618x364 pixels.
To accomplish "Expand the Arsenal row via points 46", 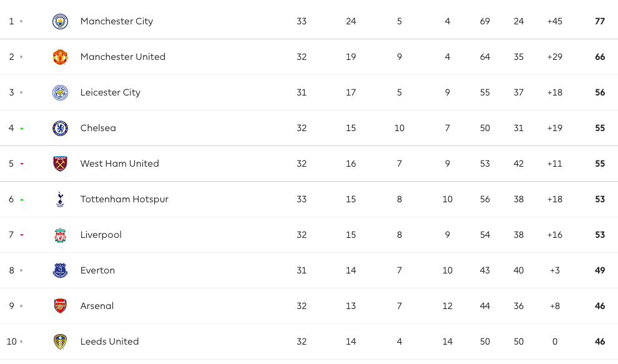I will click(x=600, y=306).
